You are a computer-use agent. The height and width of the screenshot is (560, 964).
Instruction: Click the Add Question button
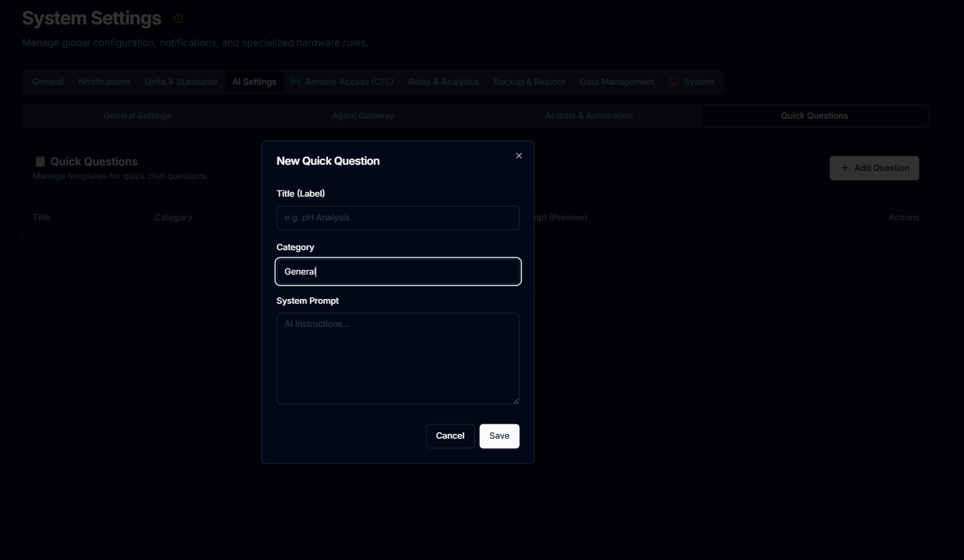click(x=874, y=168)
